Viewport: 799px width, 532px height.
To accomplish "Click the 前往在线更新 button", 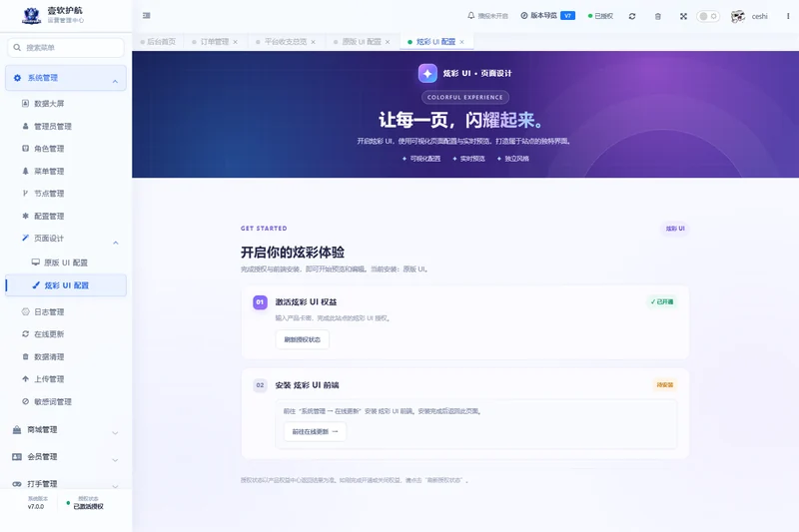I will click(x=315, y=432).
